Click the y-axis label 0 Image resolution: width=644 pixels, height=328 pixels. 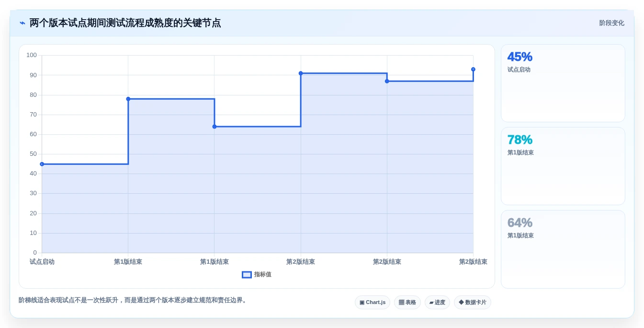pos(35,253)
